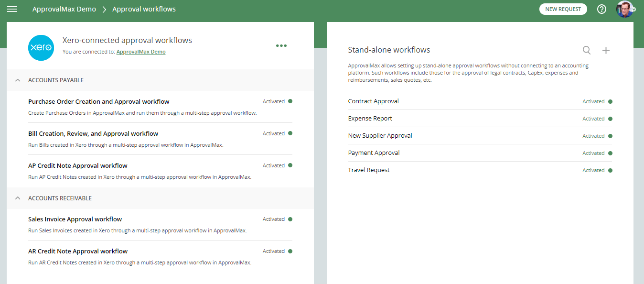Click Activated label next to Bill Creation workflow
This screenshot has width=644, height=284.
click(x=274, y=133)
